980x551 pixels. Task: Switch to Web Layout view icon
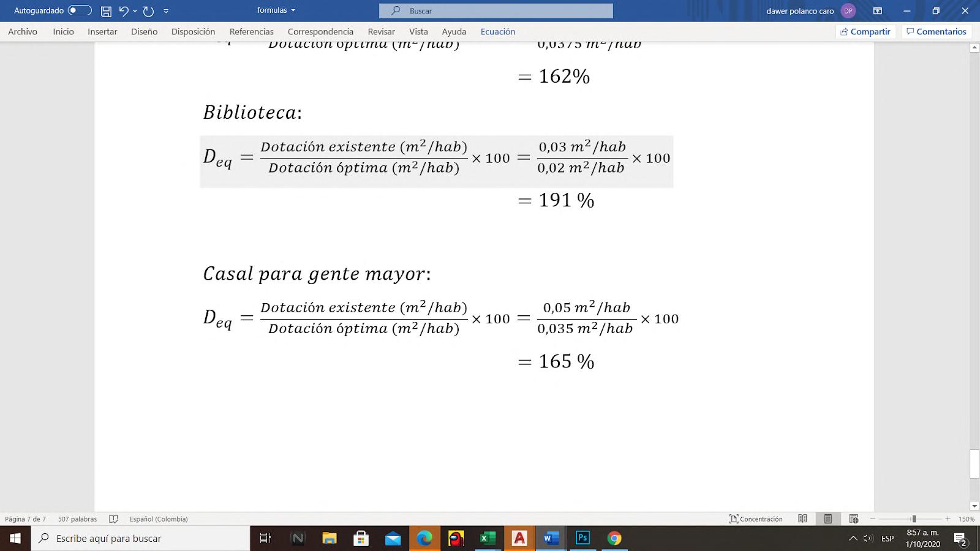coord(854,519)
